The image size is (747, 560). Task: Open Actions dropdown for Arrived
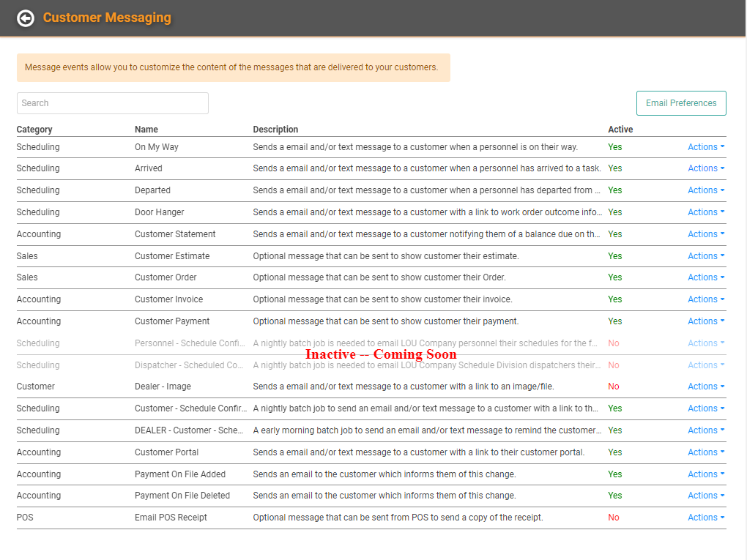coord(706,168)
